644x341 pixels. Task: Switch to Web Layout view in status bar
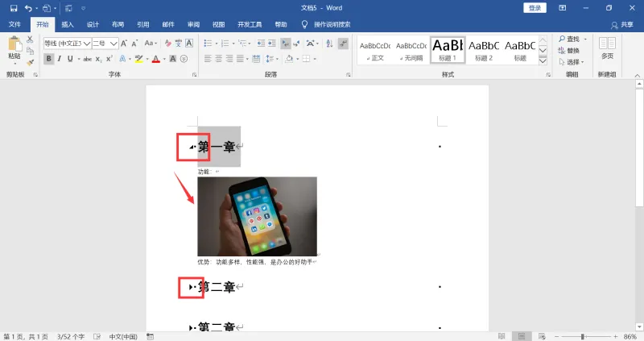coord(542,336)
